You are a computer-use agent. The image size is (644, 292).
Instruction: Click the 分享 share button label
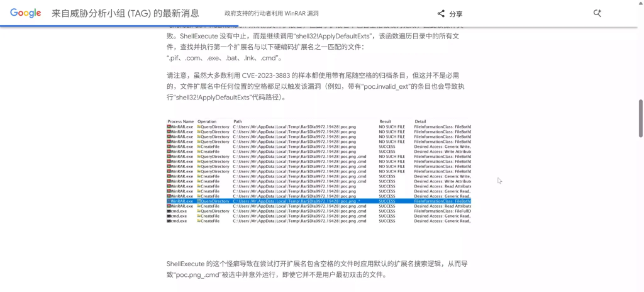click(x=456, y=14)
